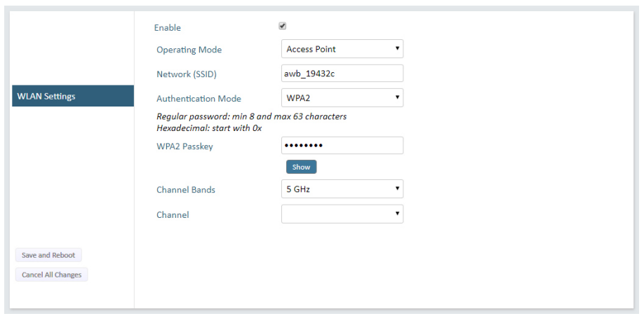Click the Save and Reboot button
The height and width of the screenshot is (316, 644).
click(x=48, y=255)
